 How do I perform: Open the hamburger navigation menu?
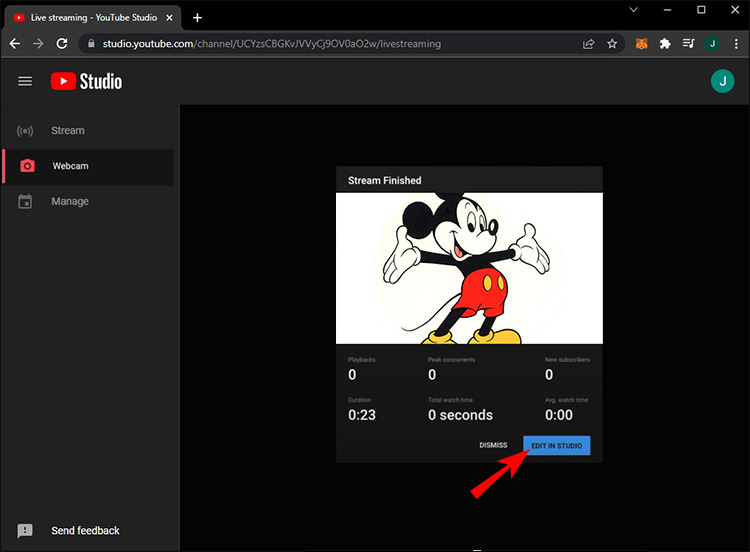25,81
